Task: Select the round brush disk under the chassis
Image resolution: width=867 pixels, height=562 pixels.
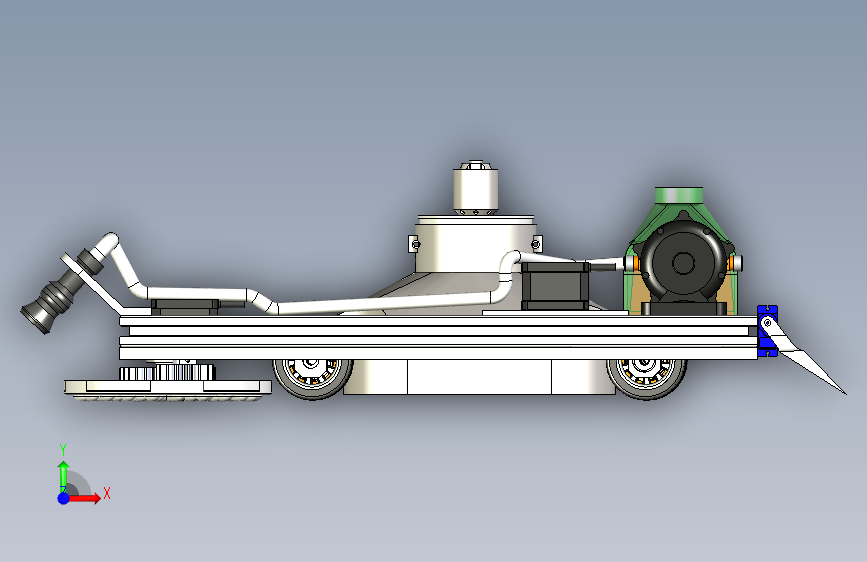Action: pyautogui.click(x=168, y=389)
